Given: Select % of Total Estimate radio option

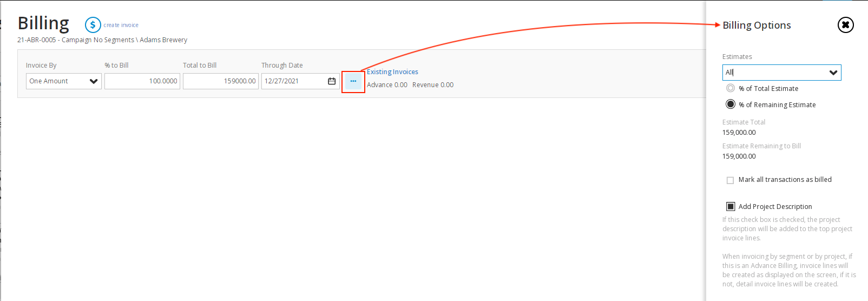Looking at the screenshot, I should (x=731, y=88).
